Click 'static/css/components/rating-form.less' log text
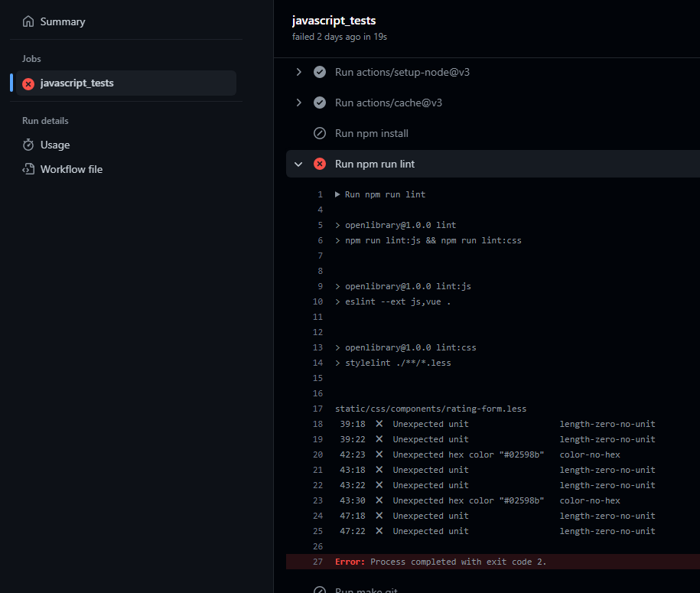Screen dimensions: 700x593 431,409
